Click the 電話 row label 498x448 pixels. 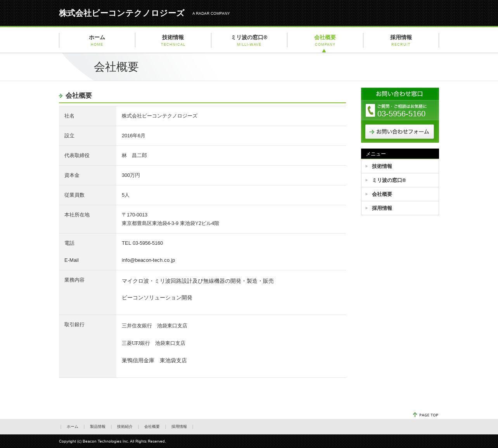coord(69,243)
